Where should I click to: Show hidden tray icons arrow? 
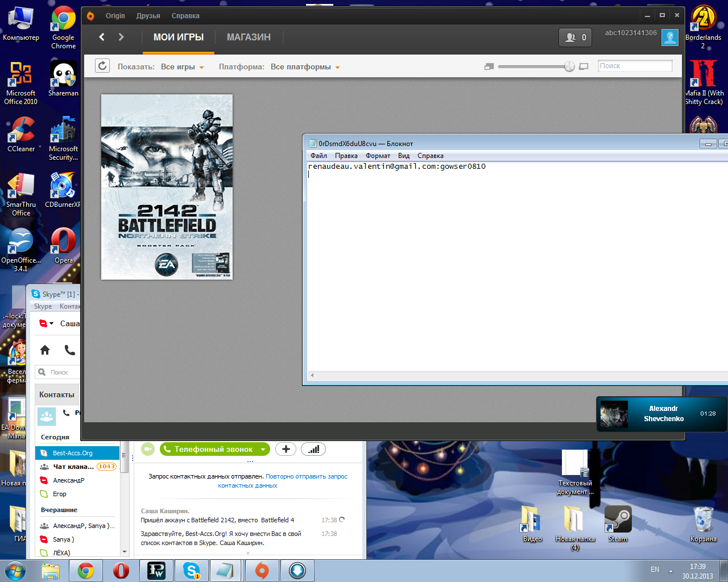[x=671, y=571]
